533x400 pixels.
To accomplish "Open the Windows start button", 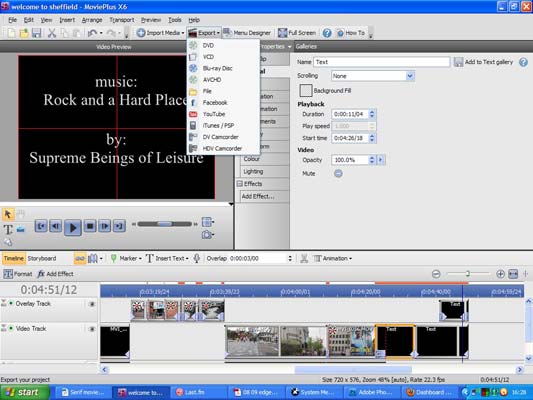I will pos(24,392).
